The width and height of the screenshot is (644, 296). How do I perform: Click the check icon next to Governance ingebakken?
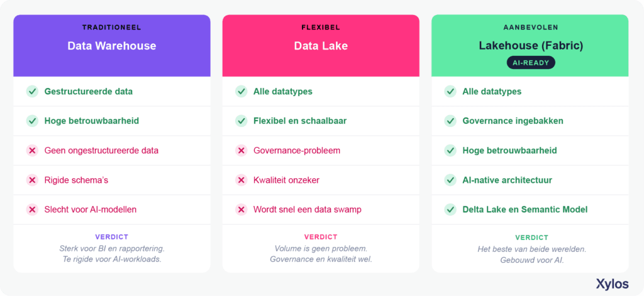(x=450, y=121)
